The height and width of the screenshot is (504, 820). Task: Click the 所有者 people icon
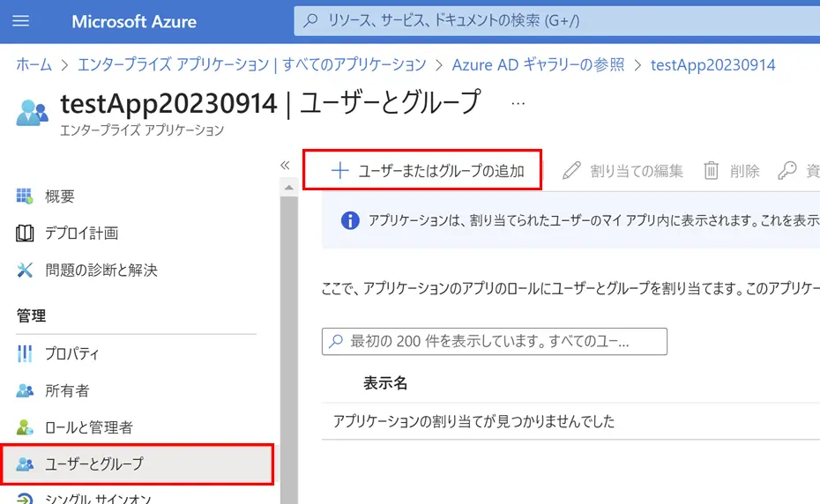[x=25, y=390]
